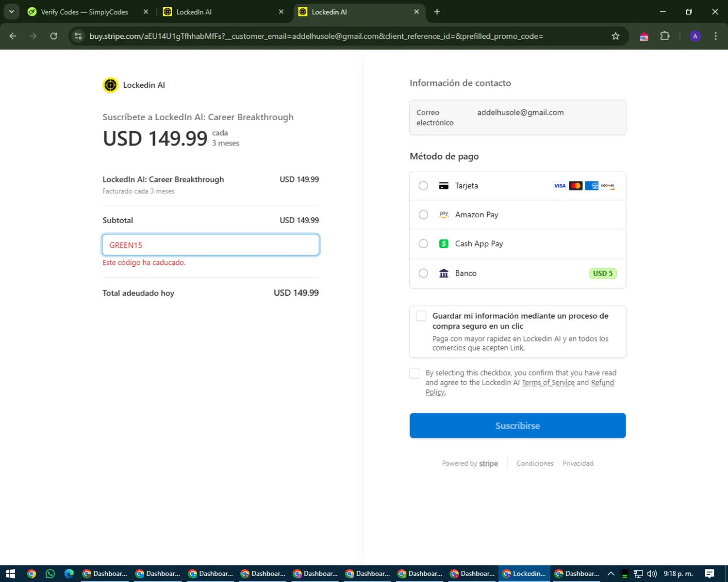
Task: Click the addelhusole@gmail.com email text
Action: pos(520,113)
